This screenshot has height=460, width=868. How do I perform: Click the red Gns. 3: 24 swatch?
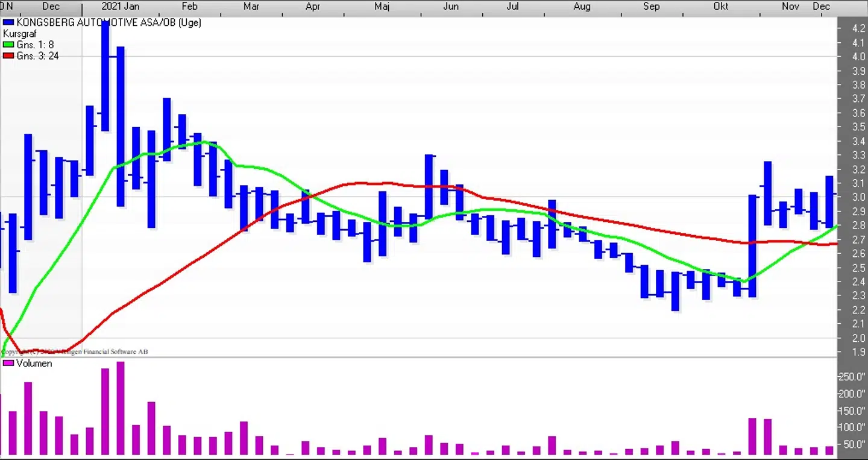[x=8, y=56]
